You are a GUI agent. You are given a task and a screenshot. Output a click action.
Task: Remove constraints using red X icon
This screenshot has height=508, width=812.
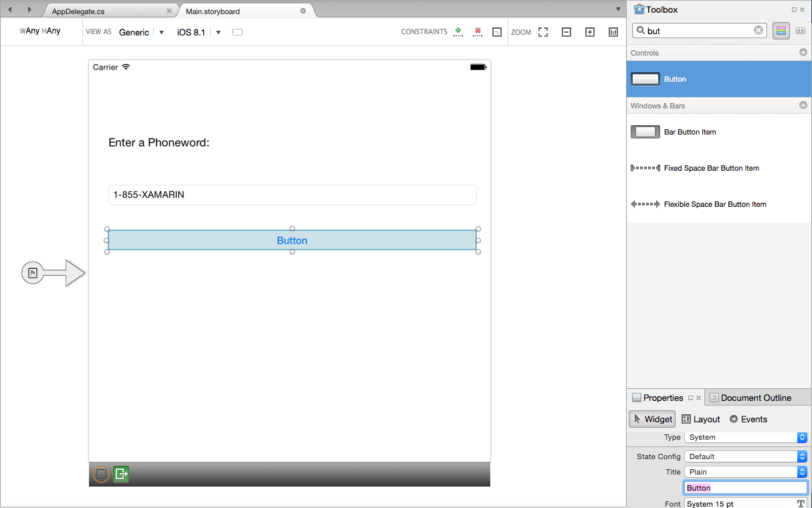(x=478, y=31)
